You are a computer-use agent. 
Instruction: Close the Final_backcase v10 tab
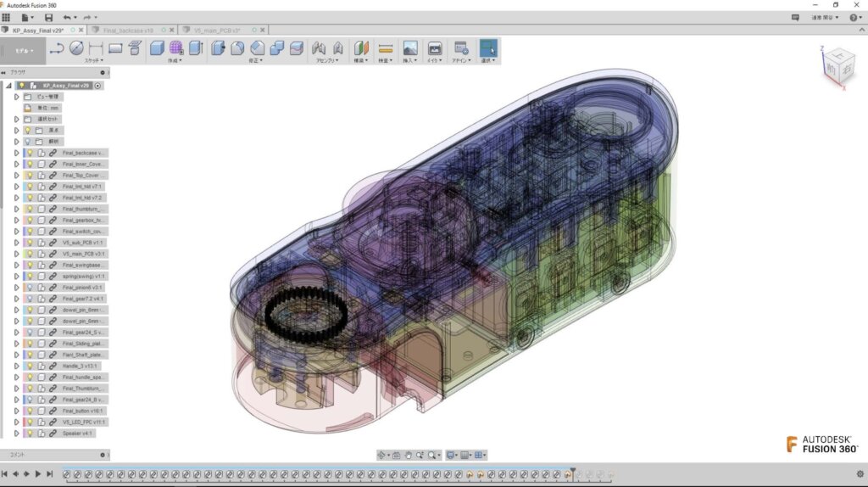pos(171,30)
